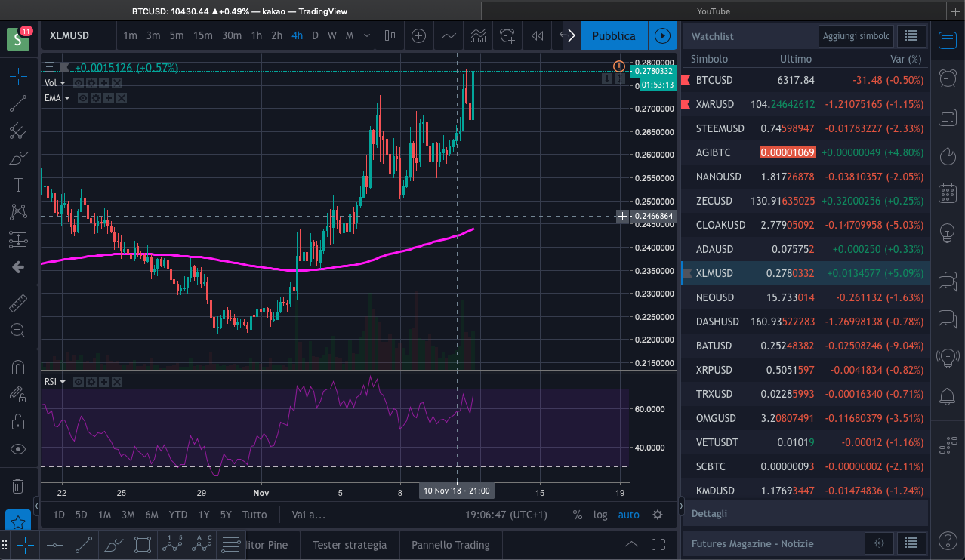Select the text annotation tool
The width and height of the screenshot is (965, 560).
click(18, 185)
